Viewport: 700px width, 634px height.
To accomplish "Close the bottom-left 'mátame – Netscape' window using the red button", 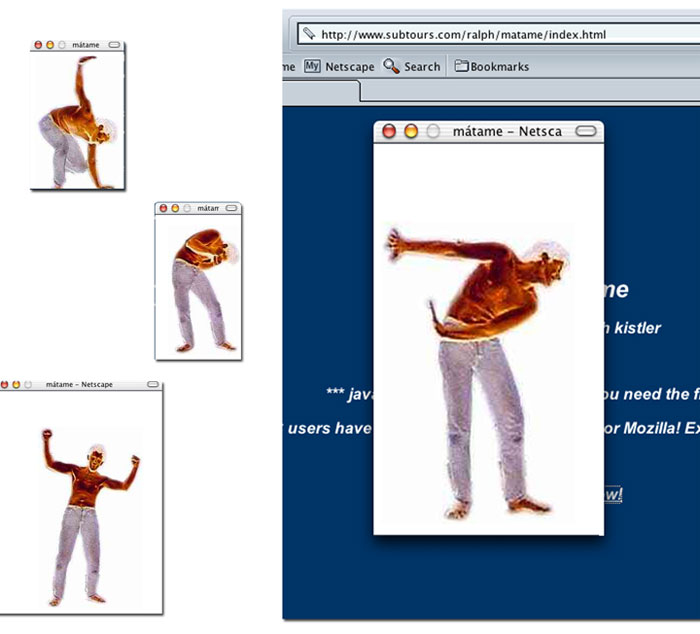I will click(x=4, y=384).
